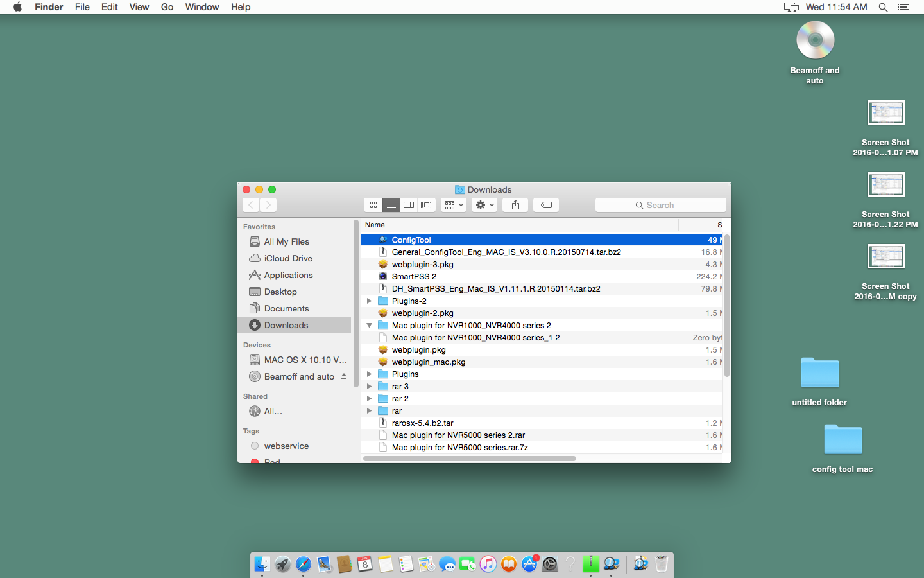This screenshot has width=924, height=578.
Task: Open the Trash in the Dock
Action: (x=662, y=564)
